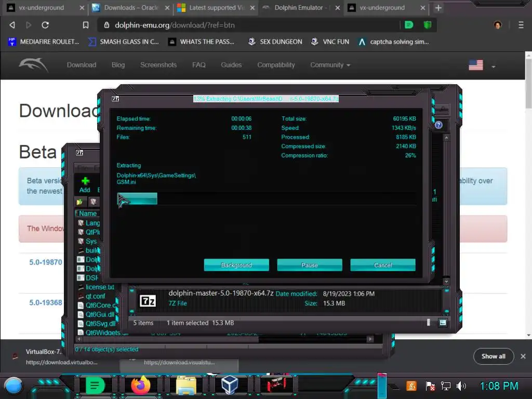This screenshot has height=399, width=532.
Task: Open File Explorer from the taskbar
Action: (186, 386)
